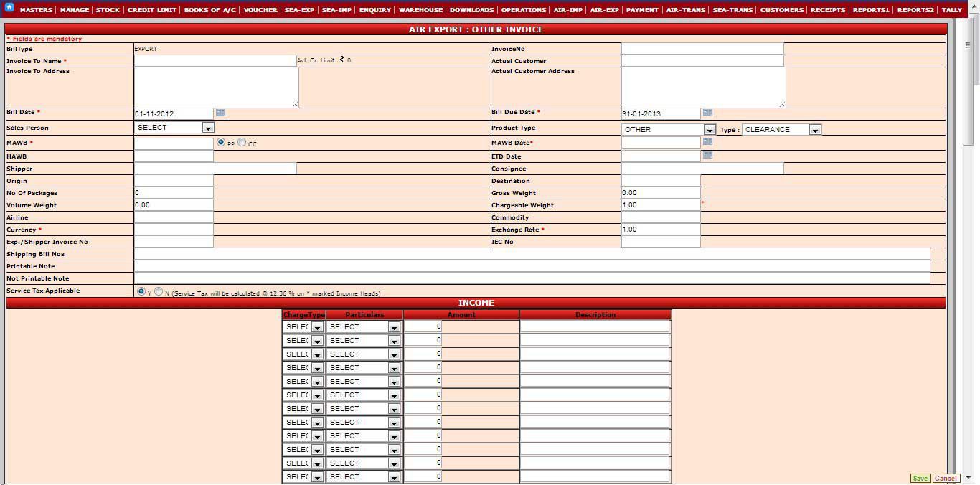Open the calendar picker for Bill Date
Viewport: 980px width, 485px height.
220,112
